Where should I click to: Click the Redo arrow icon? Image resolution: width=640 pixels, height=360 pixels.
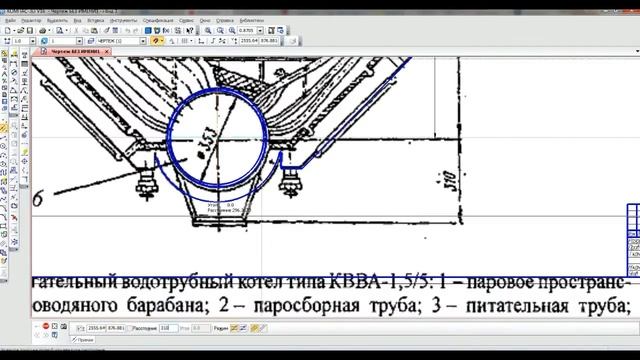(136, 31)
